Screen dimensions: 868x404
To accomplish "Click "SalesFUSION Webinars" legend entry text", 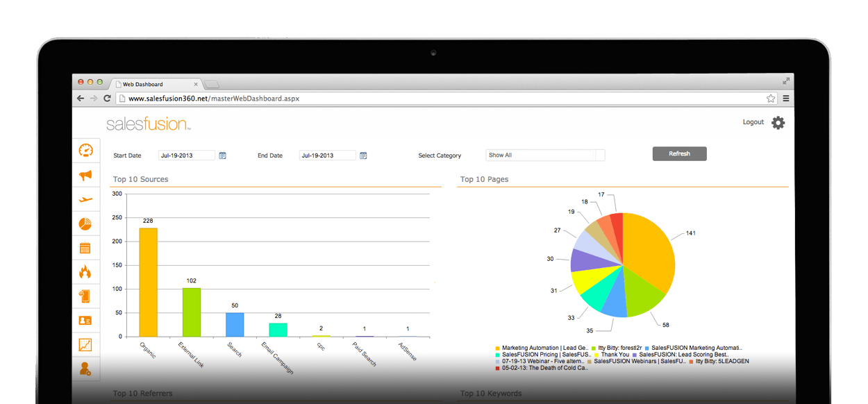I will tap(639, 362).
